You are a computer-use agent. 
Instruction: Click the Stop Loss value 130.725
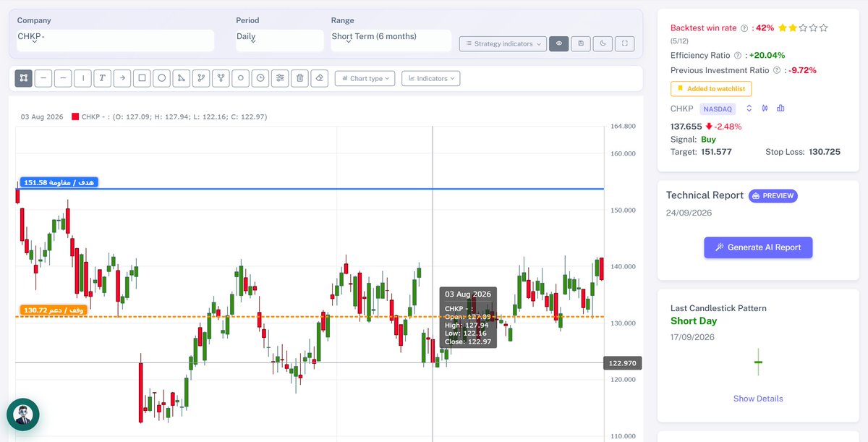click(x=825, y=152)
